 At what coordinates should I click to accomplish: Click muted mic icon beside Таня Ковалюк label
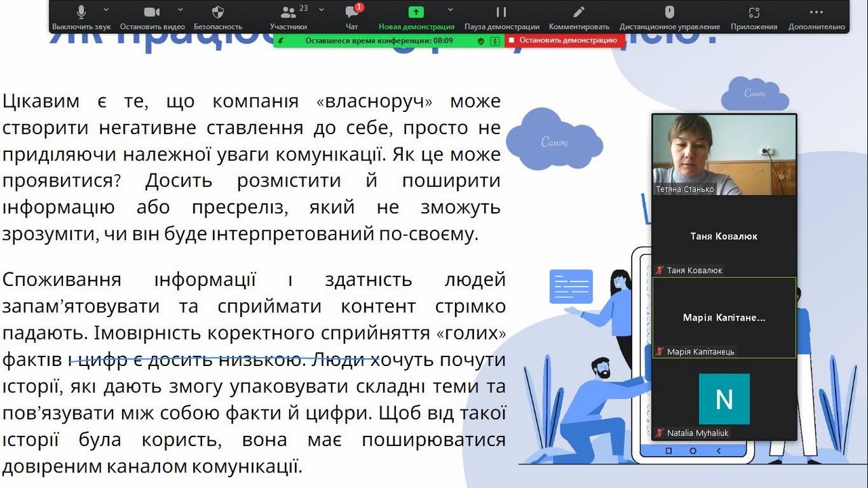[660, 270]
